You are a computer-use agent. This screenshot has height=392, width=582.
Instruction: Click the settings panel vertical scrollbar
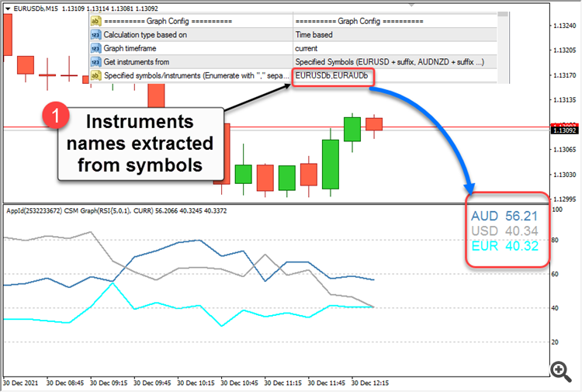point(503,47)
